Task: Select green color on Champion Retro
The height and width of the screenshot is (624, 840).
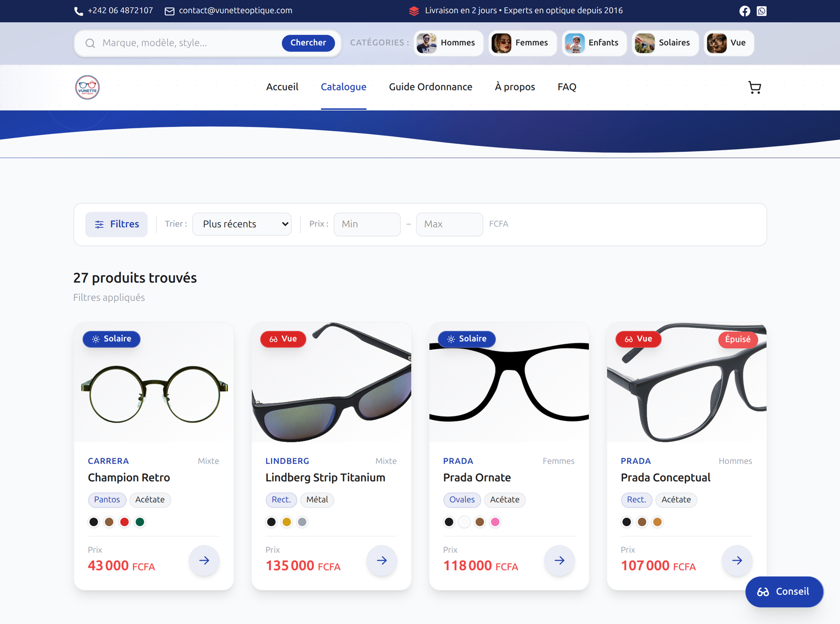Action: pos(140,522)
